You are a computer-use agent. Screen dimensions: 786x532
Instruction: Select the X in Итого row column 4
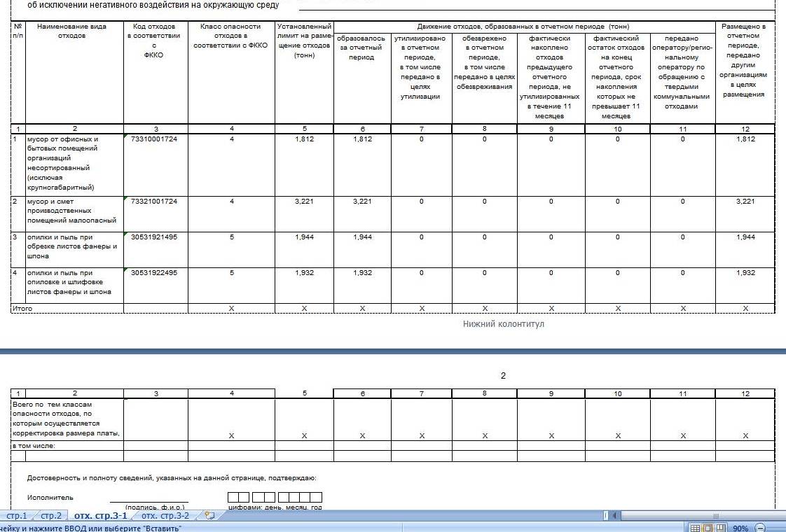pyautogui.click(x=231, y=309)
